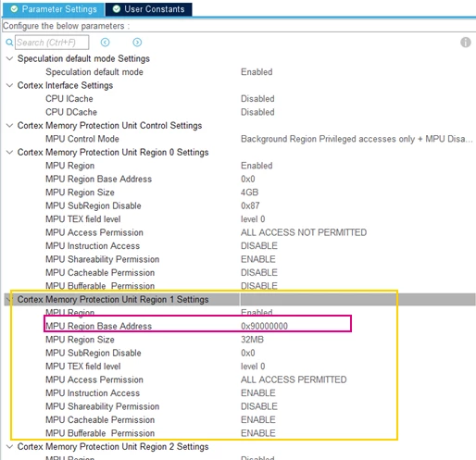Select Region 1 MPU Region Base Address label
This screenshot has width=476, height=460.
point(99,326)
